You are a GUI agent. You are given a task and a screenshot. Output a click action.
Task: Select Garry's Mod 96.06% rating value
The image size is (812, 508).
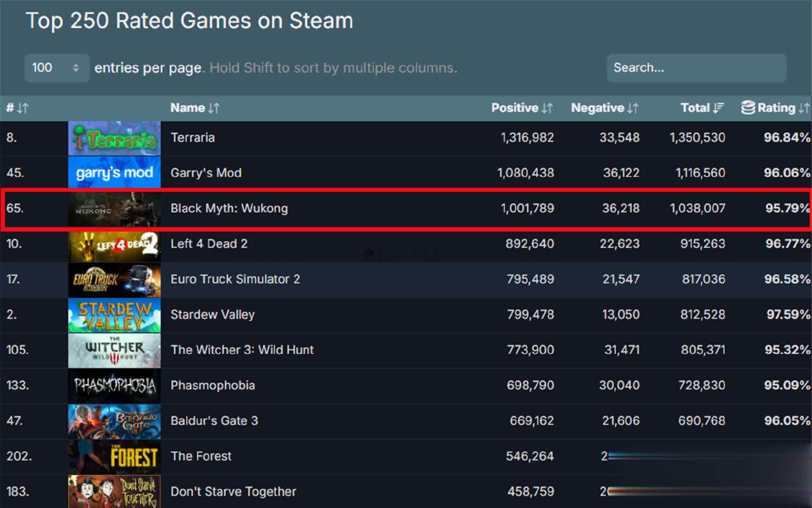pyautogui.click(x=787, y=173)
